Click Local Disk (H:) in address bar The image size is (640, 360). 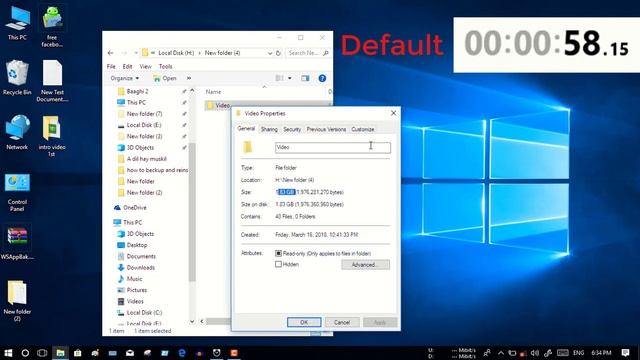click(x=176, y=53)
